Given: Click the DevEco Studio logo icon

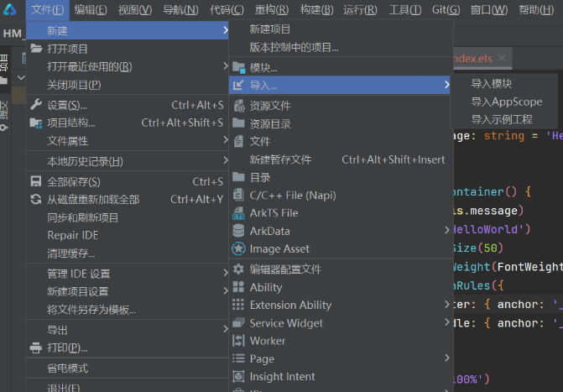Looking at the screenshot, I should pos(10,10).
